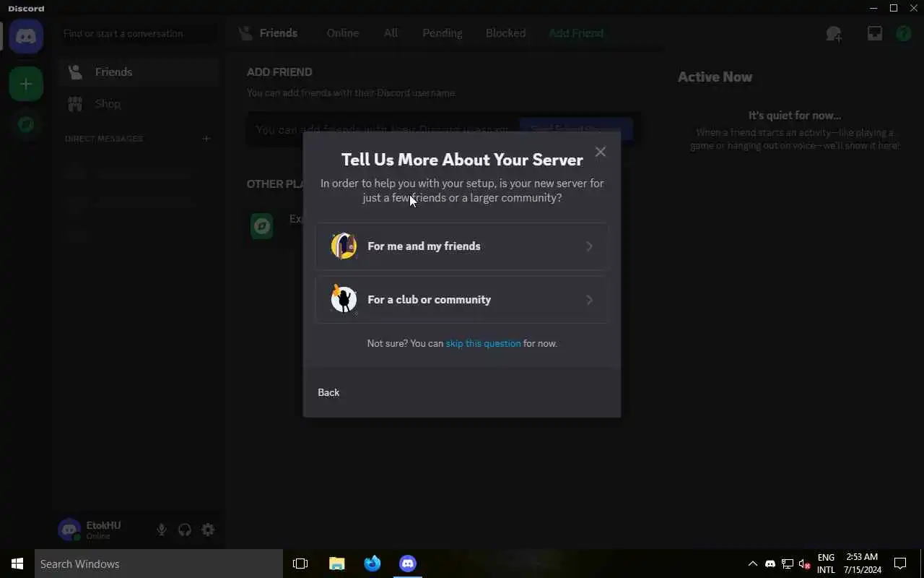The height and width of the screenshot is (578, 924).
Task: Open Explore Discoverable Servers compass icon
Action: 26,124
